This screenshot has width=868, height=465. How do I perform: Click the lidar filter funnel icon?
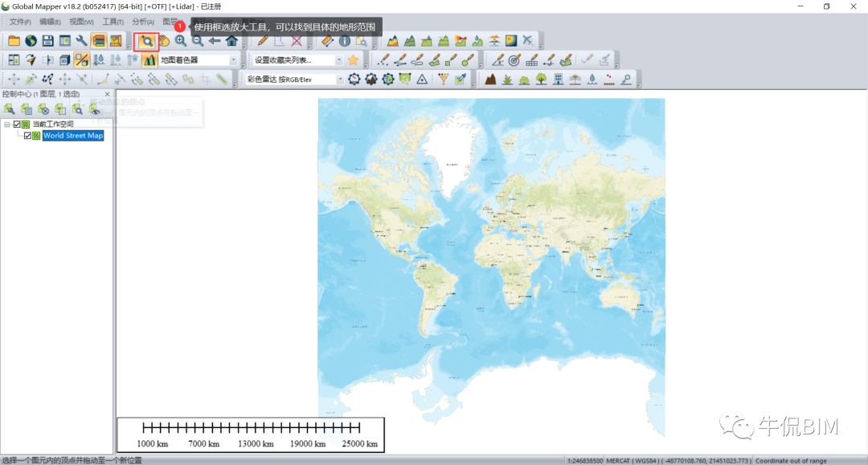coord(444,79)
